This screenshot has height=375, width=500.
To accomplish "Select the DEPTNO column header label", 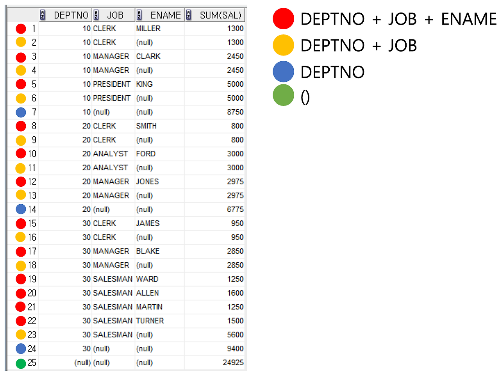I will [x=71, y=15].
